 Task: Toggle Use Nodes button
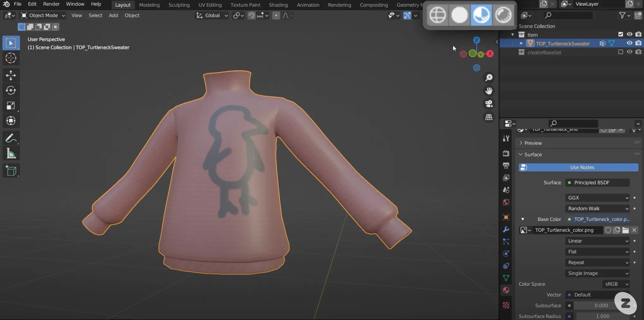click(579, 168)
